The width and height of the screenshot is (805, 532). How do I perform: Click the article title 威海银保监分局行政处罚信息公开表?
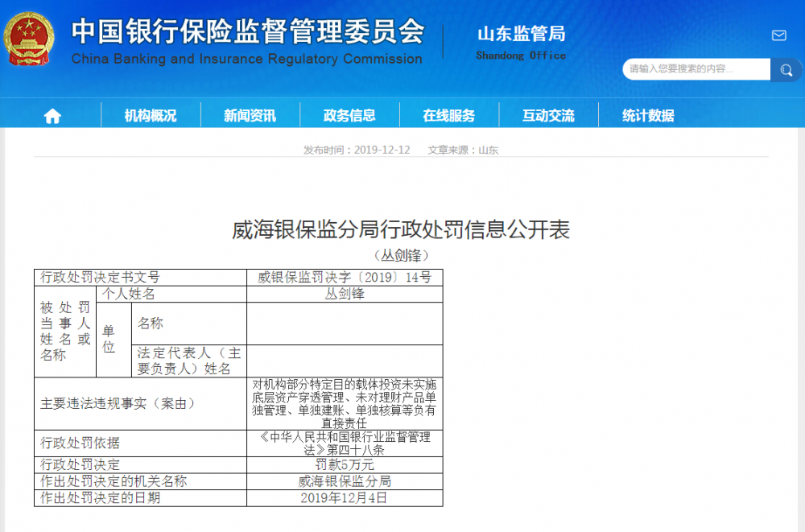click(x=402, y=229)
